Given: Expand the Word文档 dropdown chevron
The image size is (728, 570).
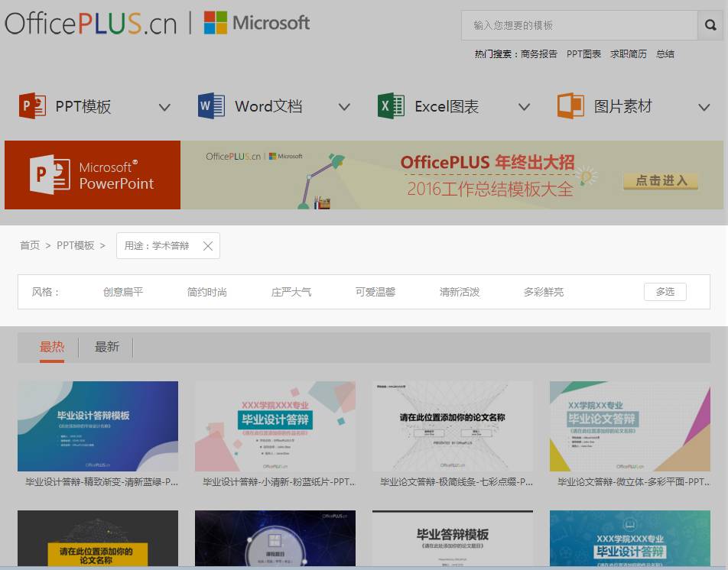Looking at the screenshot, I should tap(344, 107).
